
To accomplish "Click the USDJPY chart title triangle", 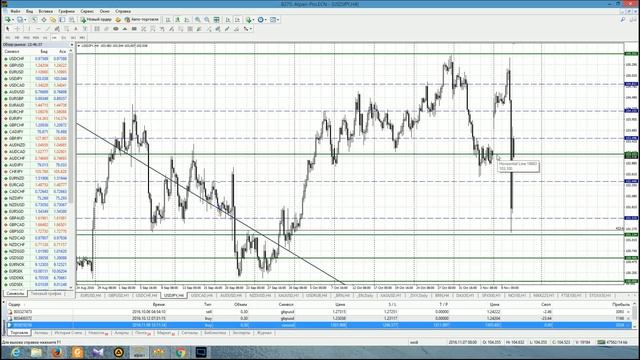I will [x=79, y=46].
